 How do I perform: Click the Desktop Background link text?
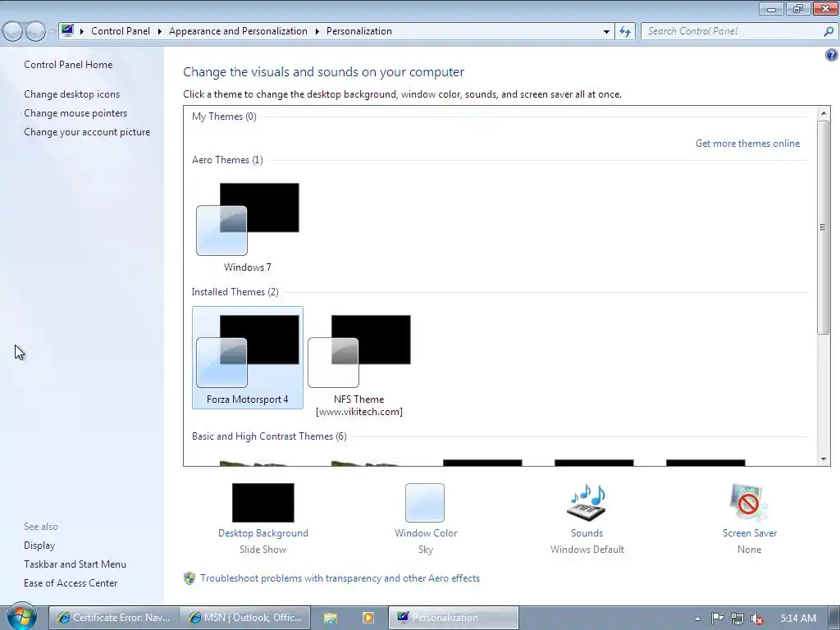263,533
